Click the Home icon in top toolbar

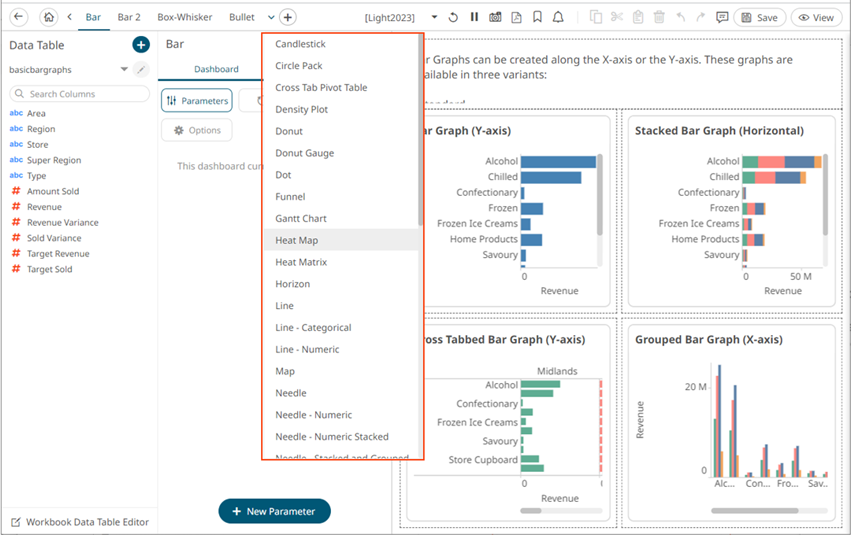(x=49, y=17)
